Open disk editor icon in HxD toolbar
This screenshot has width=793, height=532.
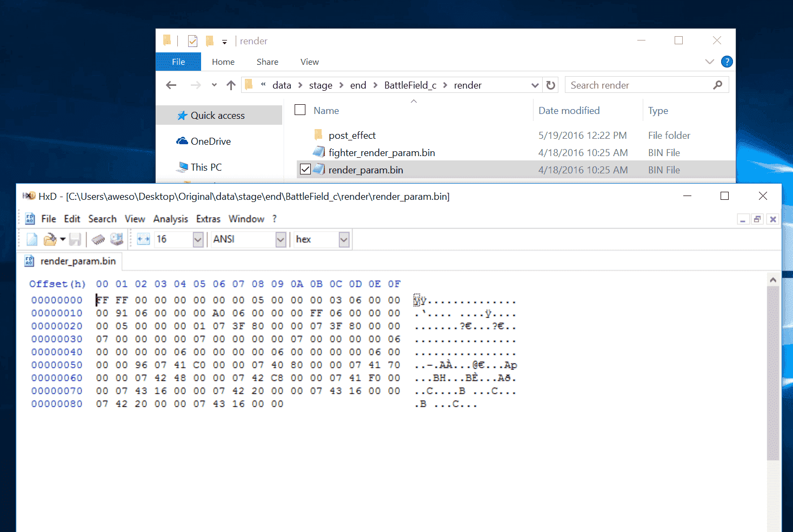[116, 239]
